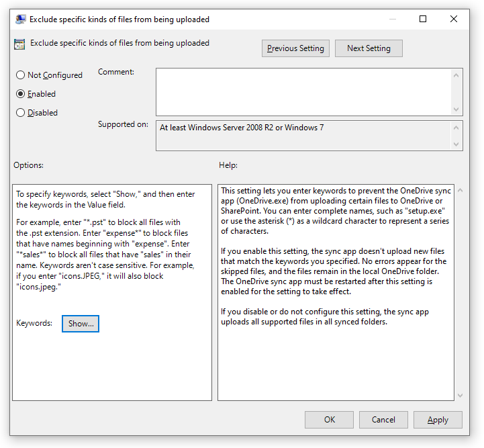The height and width of the screenshot is (448, 484).
Task: Click inside the Comment text field
Action: (x=303, y=92)
